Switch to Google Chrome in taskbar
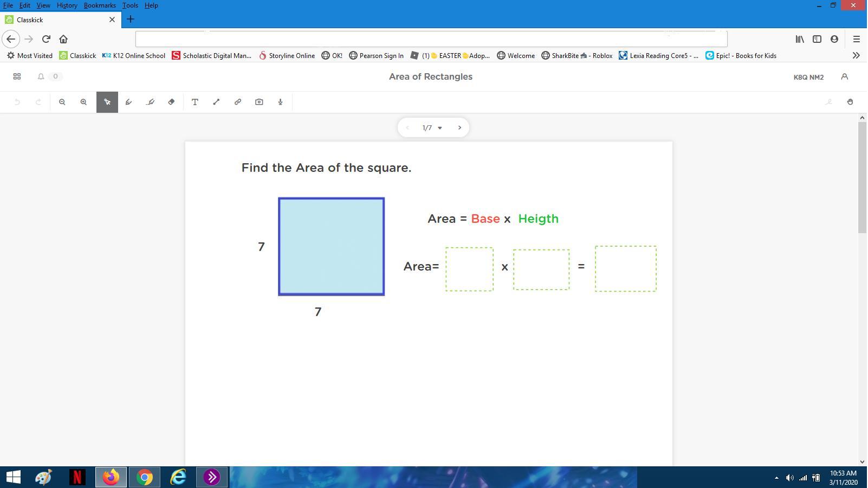This screenshot has width=868, height=488. pos(144,477)
